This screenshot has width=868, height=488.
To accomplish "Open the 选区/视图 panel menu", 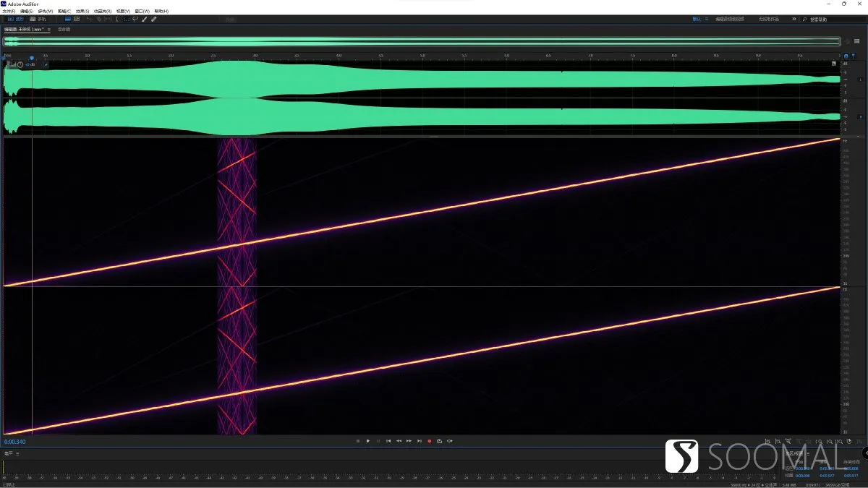I will pos(808,453).
